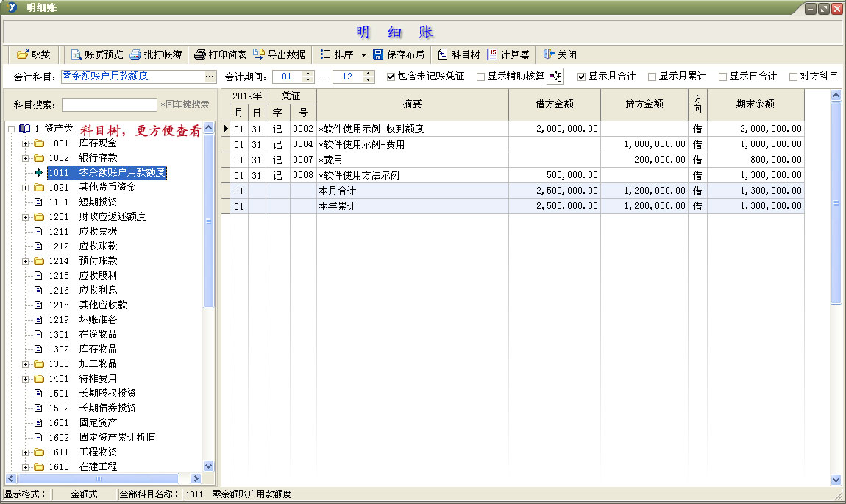
Task: Click the subject tree vertical scrollbar thumb
Action: pos(209,221)
